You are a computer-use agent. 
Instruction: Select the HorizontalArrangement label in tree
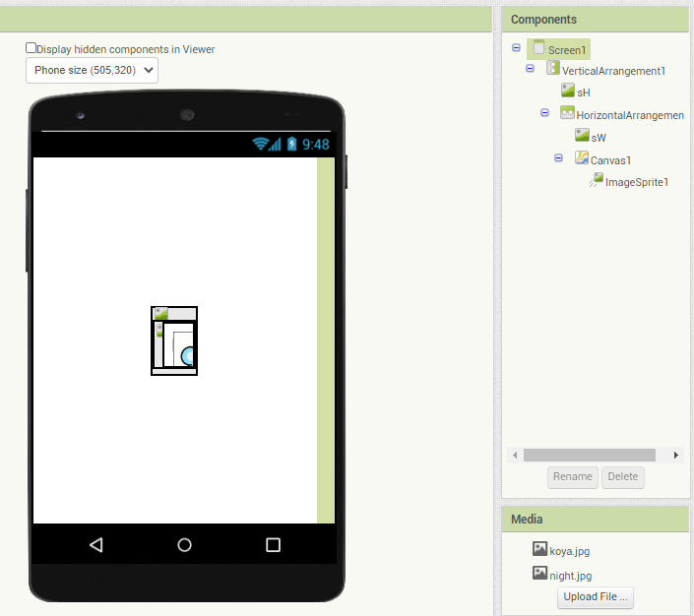point(630,115)
